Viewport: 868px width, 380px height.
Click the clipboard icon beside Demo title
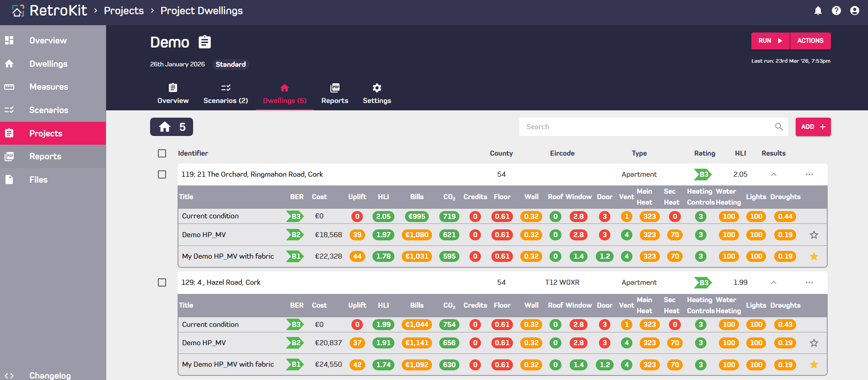click(205, 42)
